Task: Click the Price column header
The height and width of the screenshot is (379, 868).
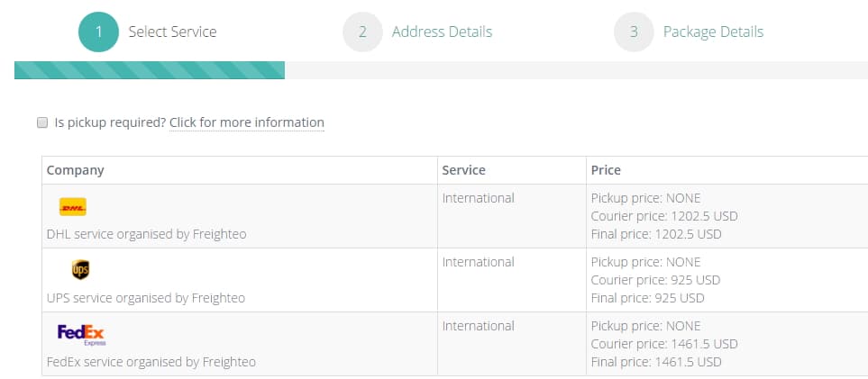Action: [606, 170]
